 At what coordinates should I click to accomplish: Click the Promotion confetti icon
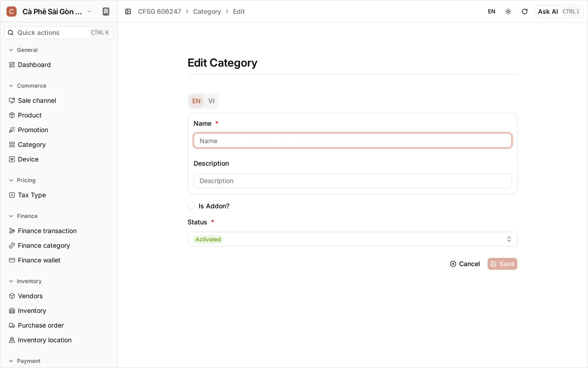12,130
